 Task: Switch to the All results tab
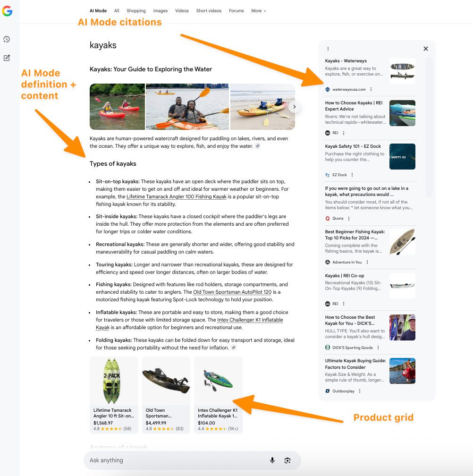pyautogui.click(x=117, y=11)
